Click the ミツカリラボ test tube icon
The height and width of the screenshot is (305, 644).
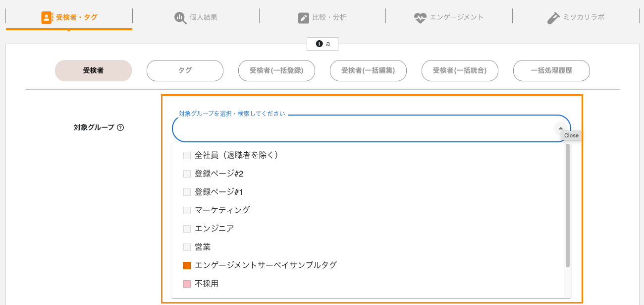553,18
